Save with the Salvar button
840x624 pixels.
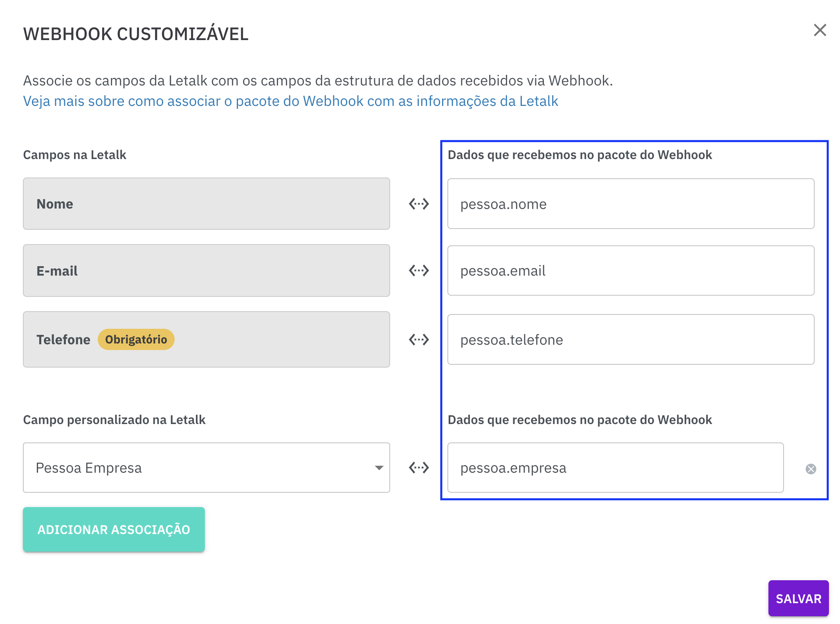tap(798, 598)
